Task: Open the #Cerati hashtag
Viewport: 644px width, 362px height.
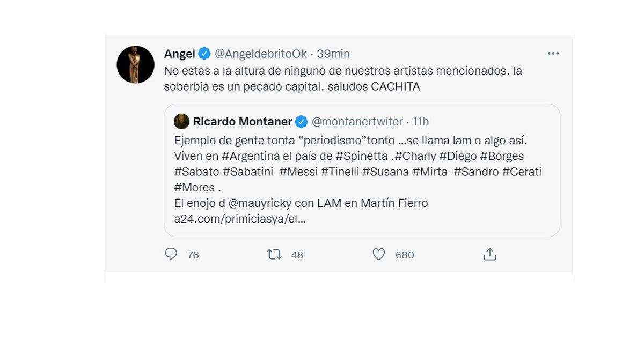Action: pyautogui.click(x=522, y=172)
